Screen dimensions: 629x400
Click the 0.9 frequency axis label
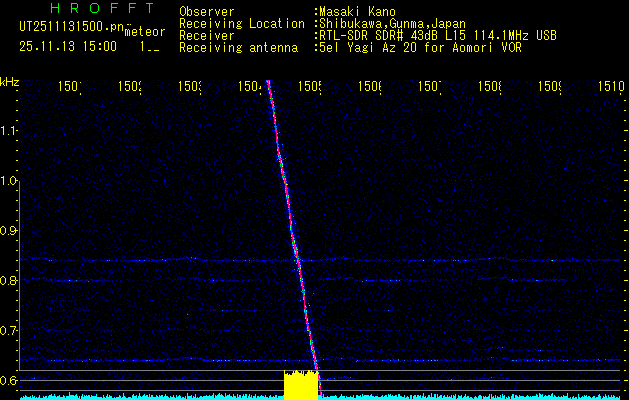point(9,231)
